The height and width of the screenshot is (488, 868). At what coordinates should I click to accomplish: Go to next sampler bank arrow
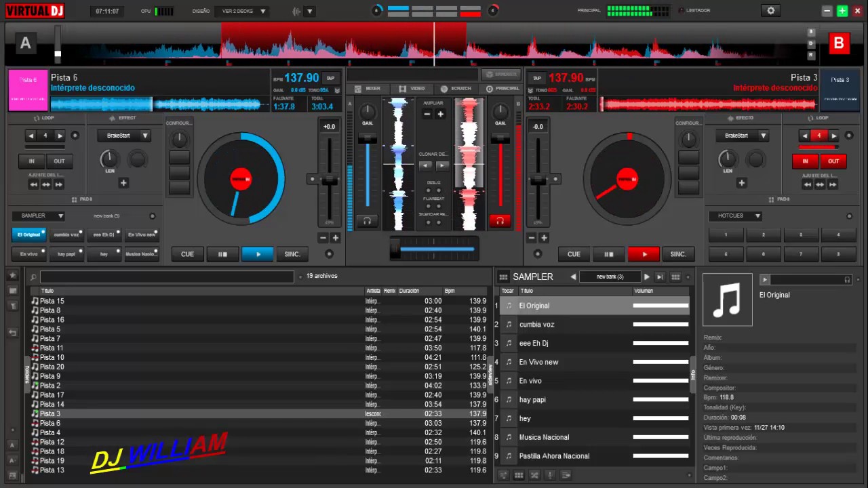click(x=647, y=277)
